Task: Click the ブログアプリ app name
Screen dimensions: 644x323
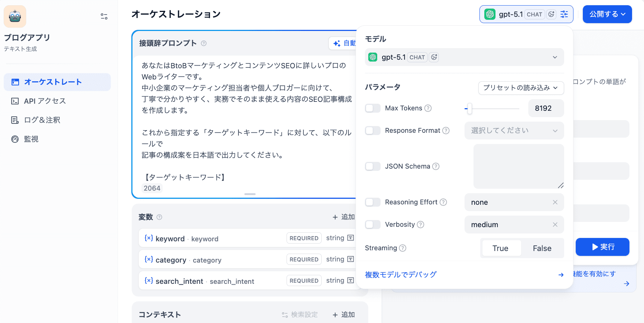Action: [27, 38]
